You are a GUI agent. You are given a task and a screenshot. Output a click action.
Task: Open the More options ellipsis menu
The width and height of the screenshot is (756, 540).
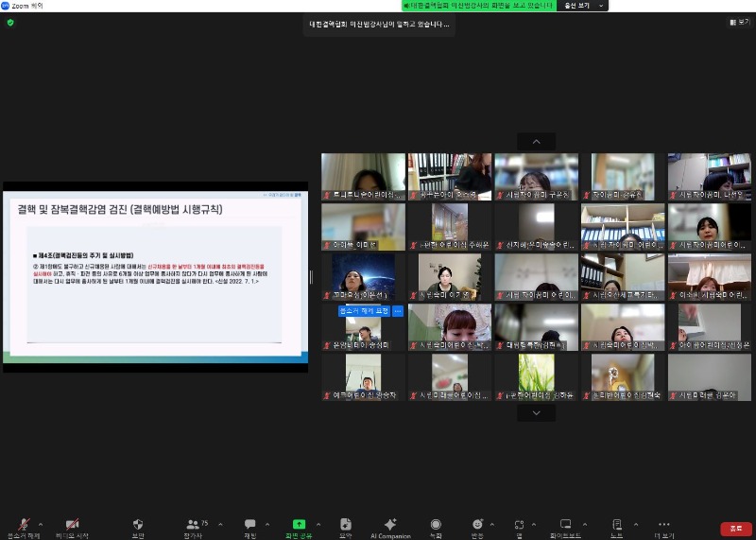(x=664, y=524)
